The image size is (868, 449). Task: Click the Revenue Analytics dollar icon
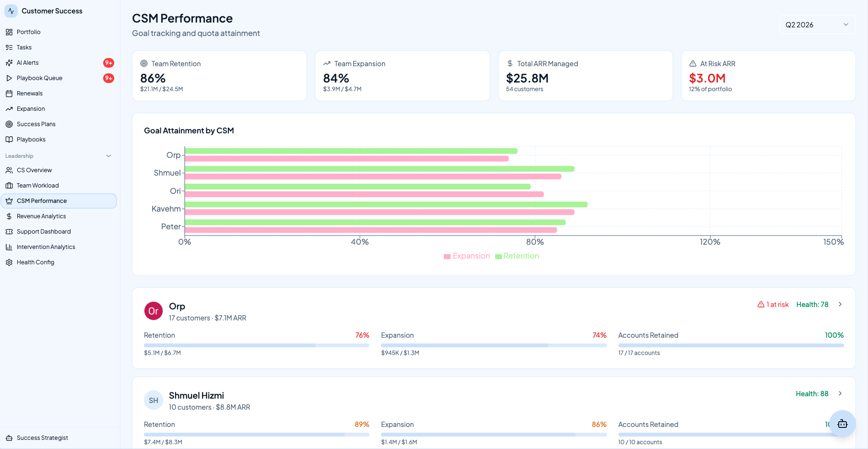click(9, 216)
